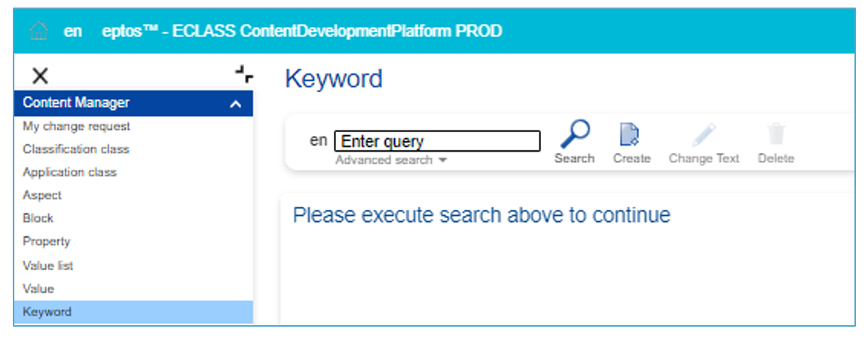
Task: Click the Create document icon
Action: (x=631, y=137)
